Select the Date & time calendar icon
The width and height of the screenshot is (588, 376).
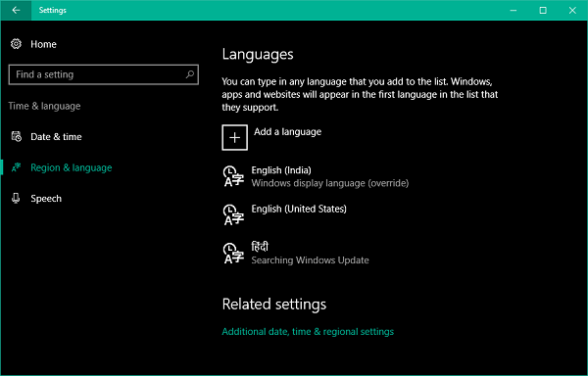16,137
